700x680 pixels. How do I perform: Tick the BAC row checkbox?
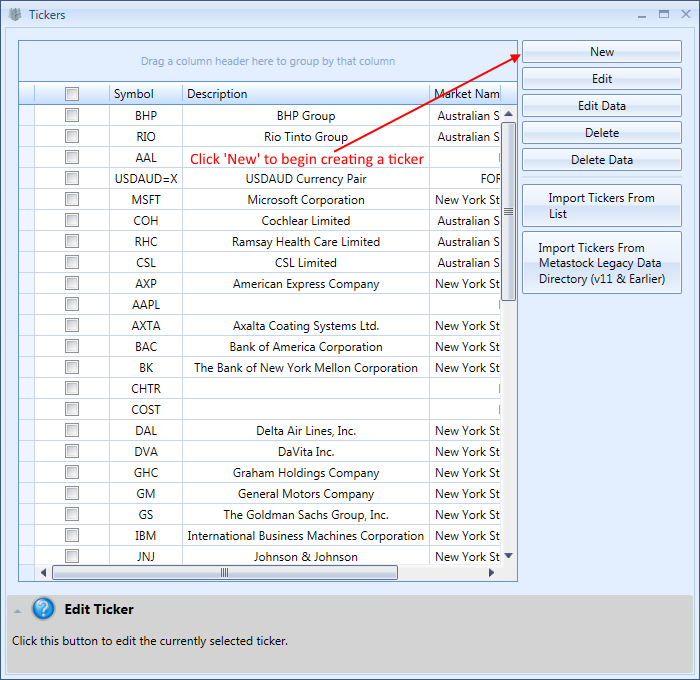click(72, 346)
